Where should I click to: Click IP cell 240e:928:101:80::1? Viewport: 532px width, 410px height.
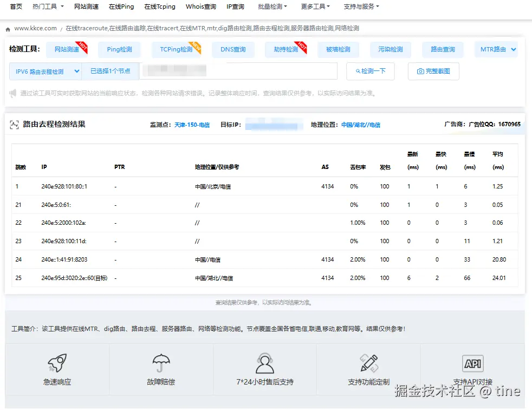tap(64, 186)
